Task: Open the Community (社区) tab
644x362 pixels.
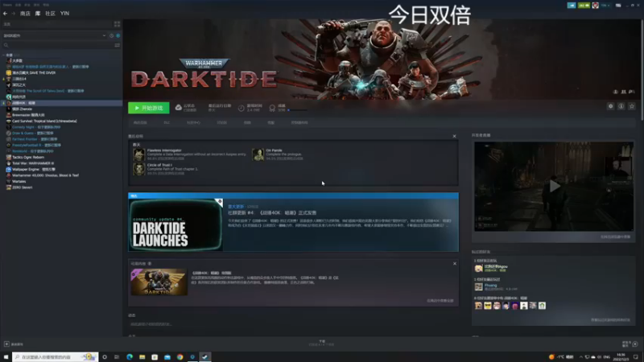Action: point(50,14)
